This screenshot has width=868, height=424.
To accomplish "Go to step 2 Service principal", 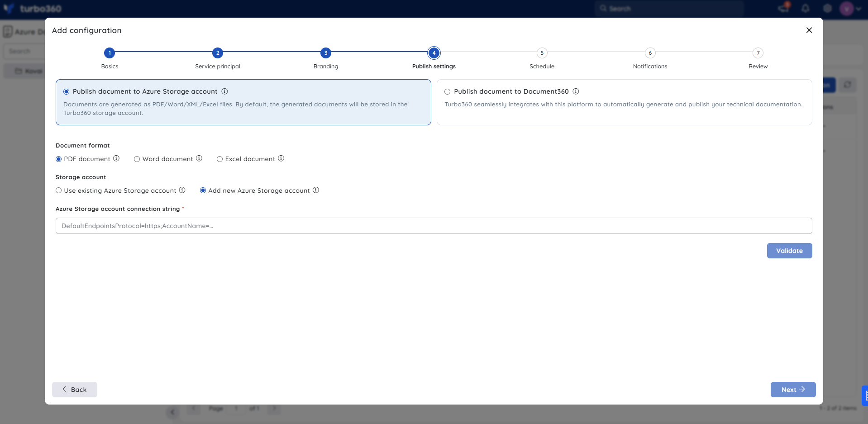I will 218,53.
